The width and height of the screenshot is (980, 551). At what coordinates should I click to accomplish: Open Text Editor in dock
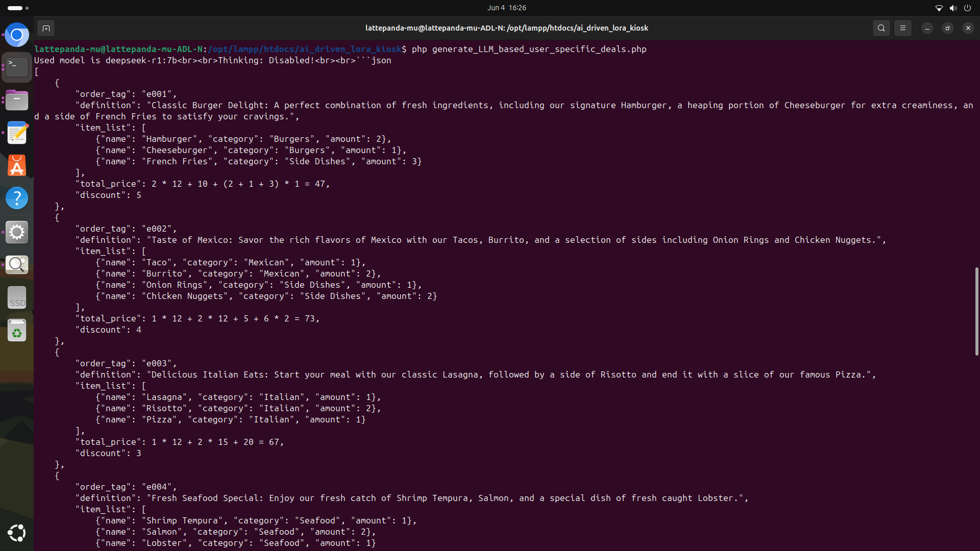point(17,133)
